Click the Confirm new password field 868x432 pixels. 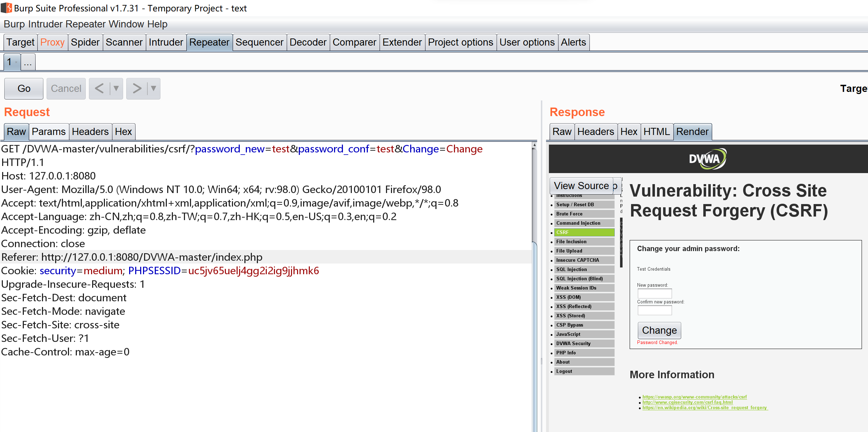pyautogui.click(x=655, y=311)
